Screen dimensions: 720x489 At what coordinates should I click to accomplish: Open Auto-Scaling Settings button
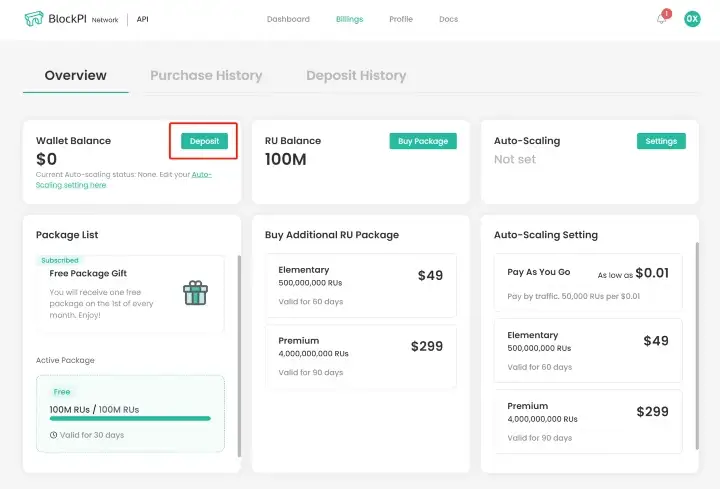click(661, 141)
